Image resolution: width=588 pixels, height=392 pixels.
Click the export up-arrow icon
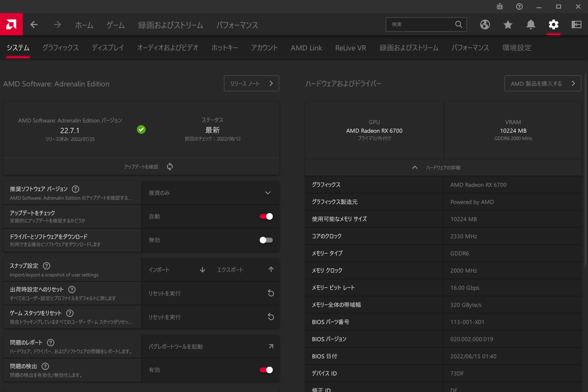[x=271, y=269]
